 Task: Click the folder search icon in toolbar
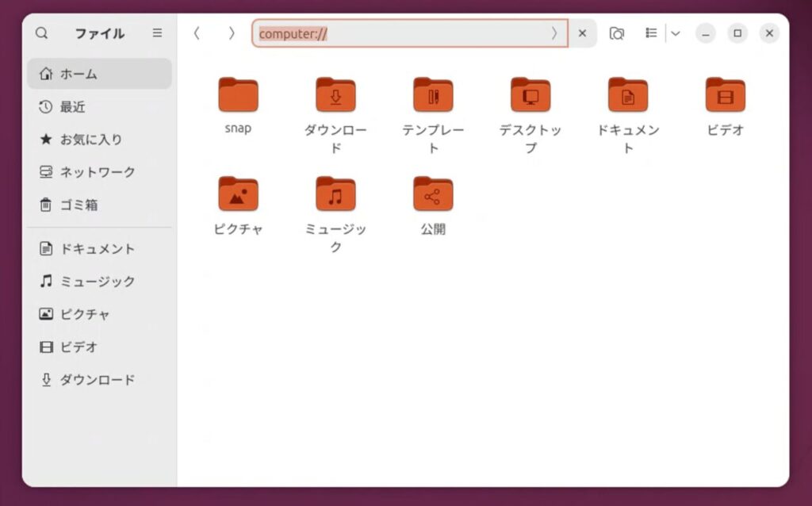point(616,33)
